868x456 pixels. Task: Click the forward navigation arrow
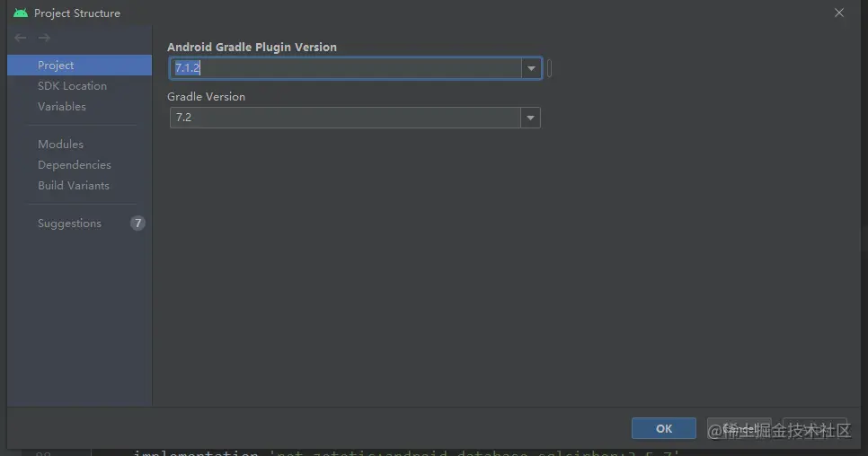(x=44, y=38)
